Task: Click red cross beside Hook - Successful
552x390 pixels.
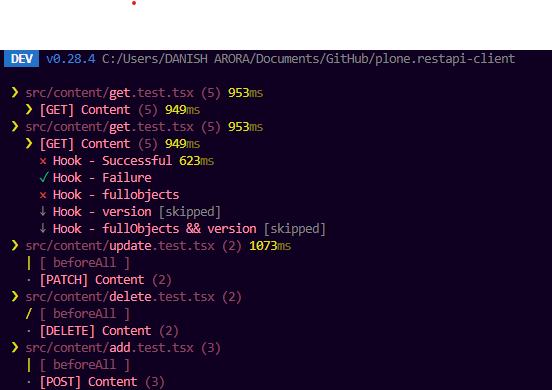Action: coord(43,161)
